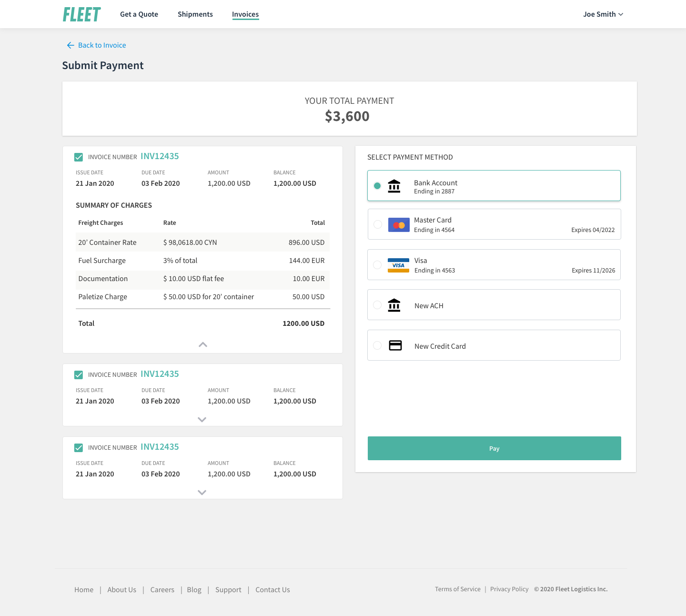Viewport: 686px width, 616px height.
Task: Click the New ACH bank icon
Action: [394, 305]
